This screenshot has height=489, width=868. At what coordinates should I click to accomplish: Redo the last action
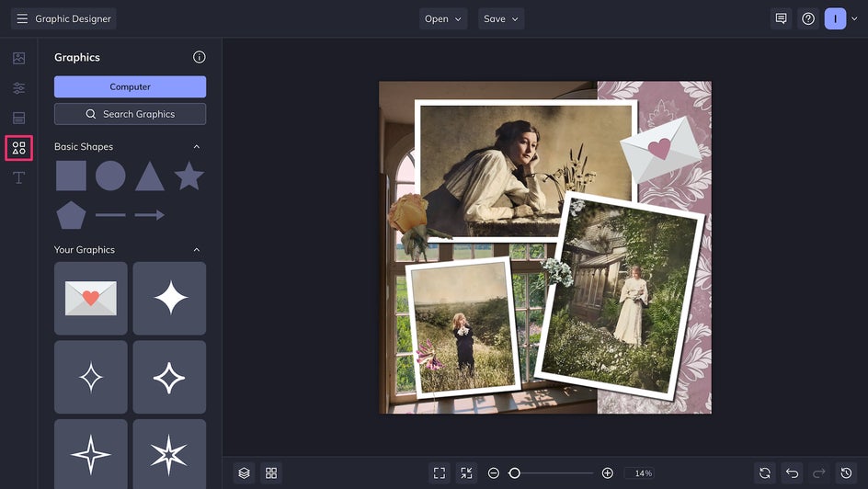pos(819,473)
